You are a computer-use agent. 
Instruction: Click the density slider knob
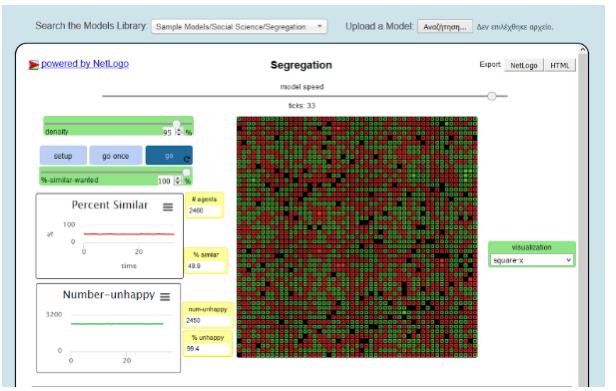point(177,123)
